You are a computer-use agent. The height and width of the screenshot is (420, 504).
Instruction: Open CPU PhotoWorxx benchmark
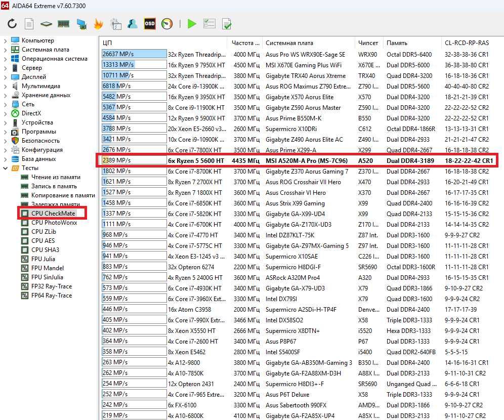pos(54,222)
